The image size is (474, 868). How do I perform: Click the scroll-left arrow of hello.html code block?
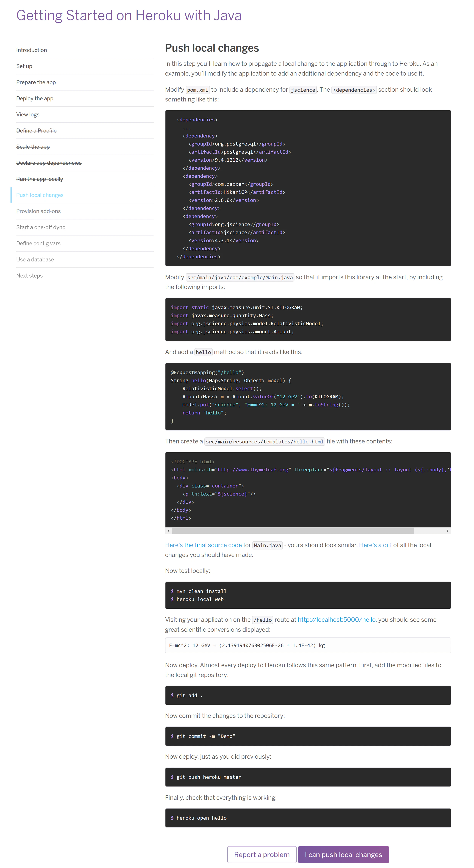click(x=169, y=531)
